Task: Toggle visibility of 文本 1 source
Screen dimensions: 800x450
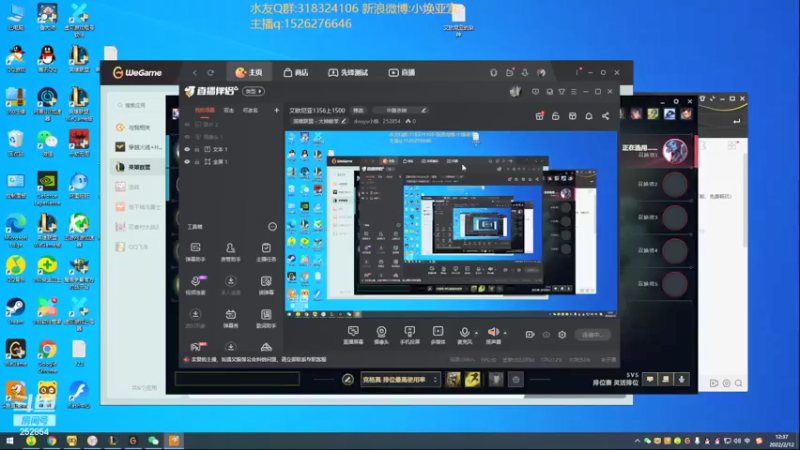Action: coord(187,149)
